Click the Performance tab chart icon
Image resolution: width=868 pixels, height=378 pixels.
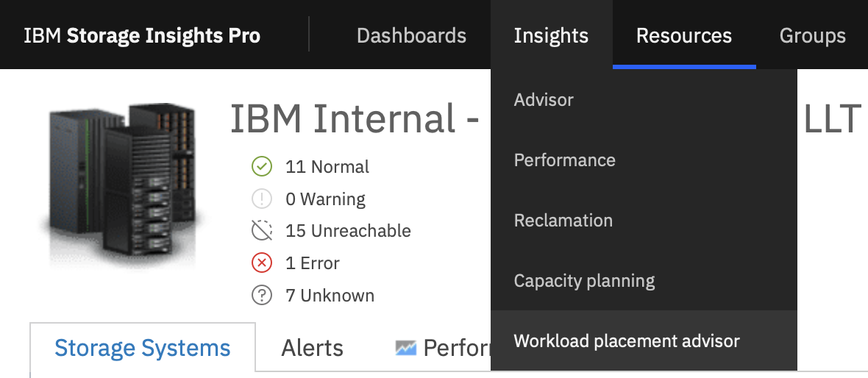[405, 348]
